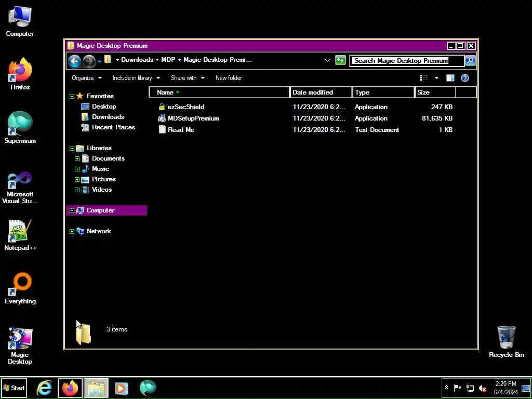Select Downloads in the address breadcrumb

pos(137,60)
